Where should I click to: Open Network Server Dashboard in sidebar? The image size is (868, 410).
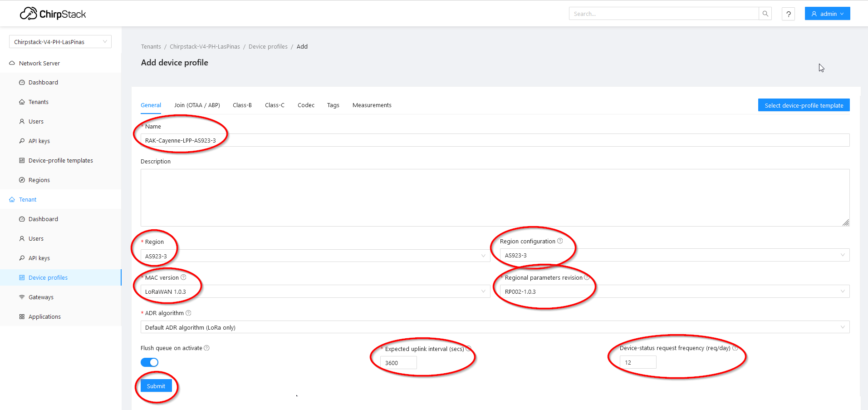click(61, 82)
